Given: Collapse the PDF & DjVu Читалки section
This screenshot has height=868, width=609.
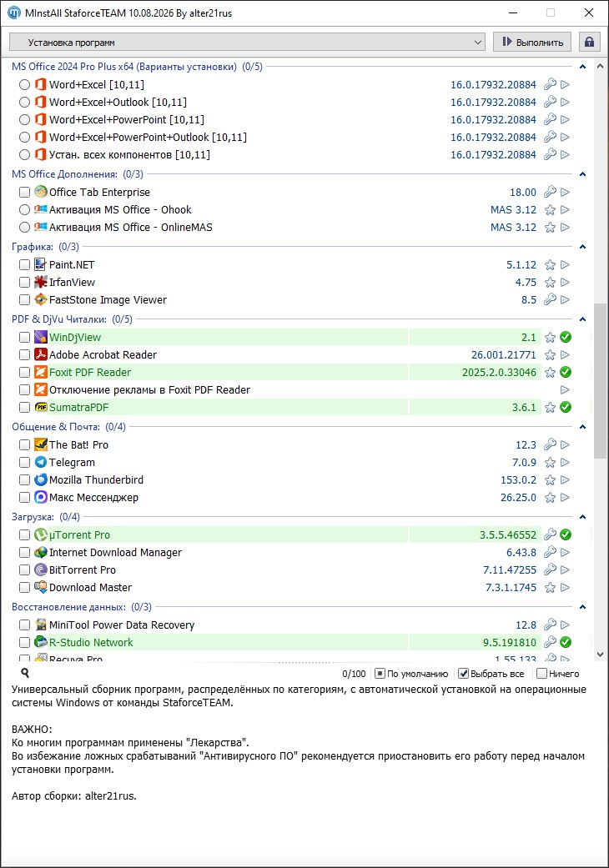Looking at the screenshot, I should click(582, 319).
